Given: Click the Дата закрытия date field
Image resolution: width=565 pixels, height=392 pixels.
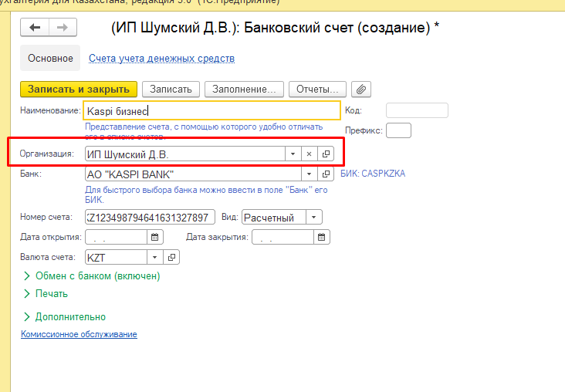Looking at the screenshot, I should click(282, 237).
